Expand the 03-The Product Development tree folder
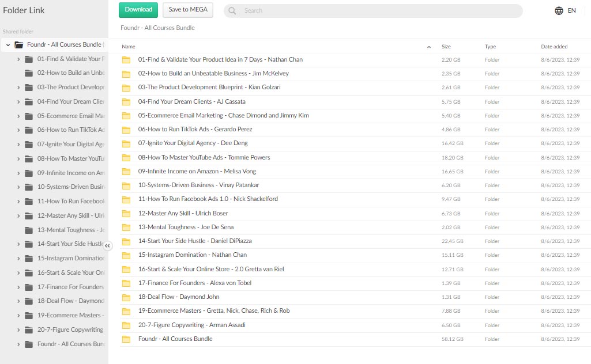 point(18,88)
